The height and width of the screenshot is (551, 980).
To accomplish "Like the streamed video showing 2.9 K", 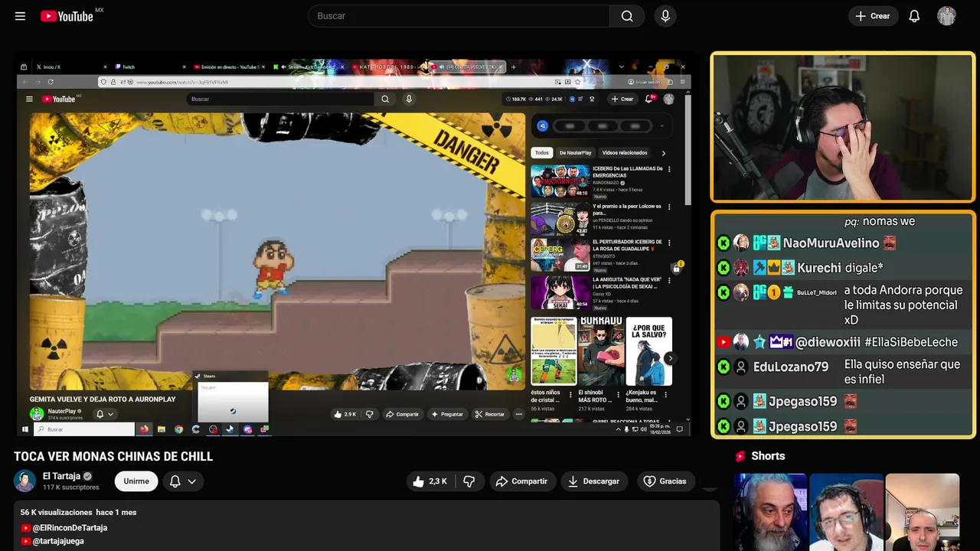I will pyautogui.click(x=345, y=414).
